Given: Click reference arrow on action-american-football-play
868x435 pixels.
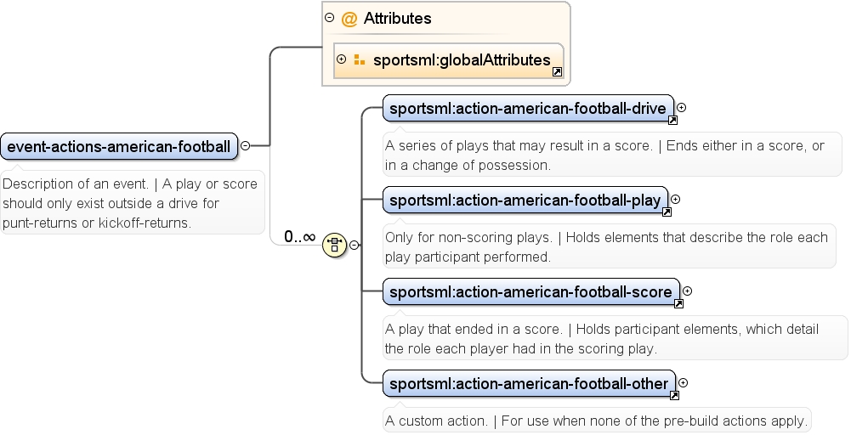Looking at the screenshot, I should 667,212.
